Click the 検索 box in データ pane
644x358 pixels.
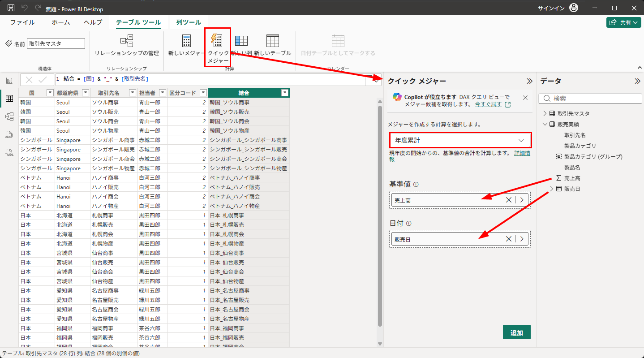[590, 99]
